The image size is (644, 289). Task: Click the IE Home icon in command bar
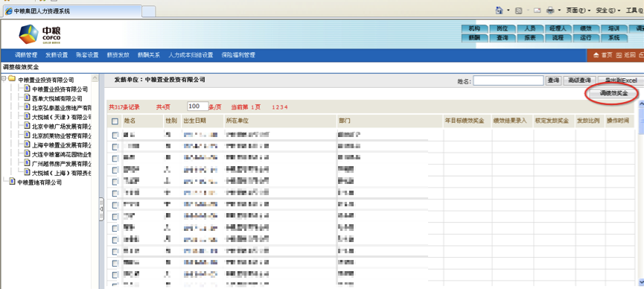point(499,10)
